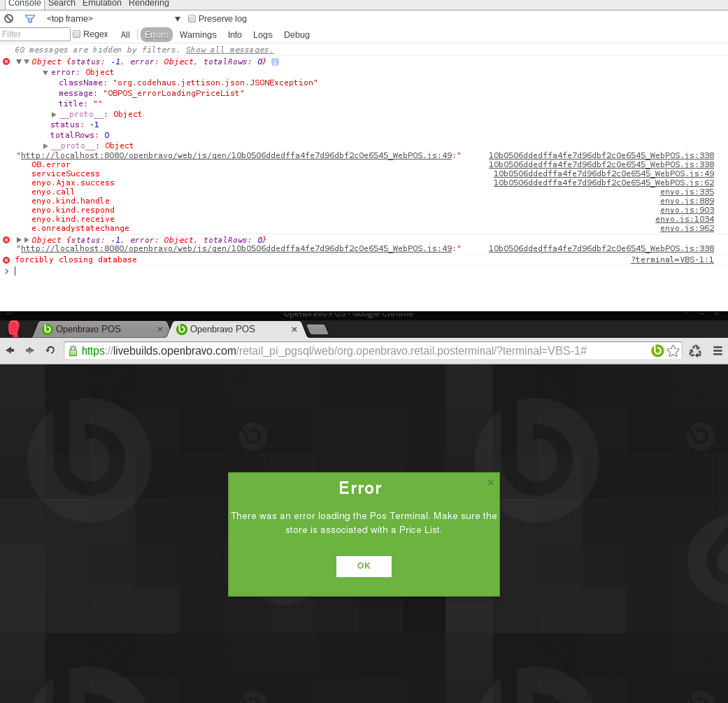Close the first Openbravo POS tab

(x=160, y=329)
